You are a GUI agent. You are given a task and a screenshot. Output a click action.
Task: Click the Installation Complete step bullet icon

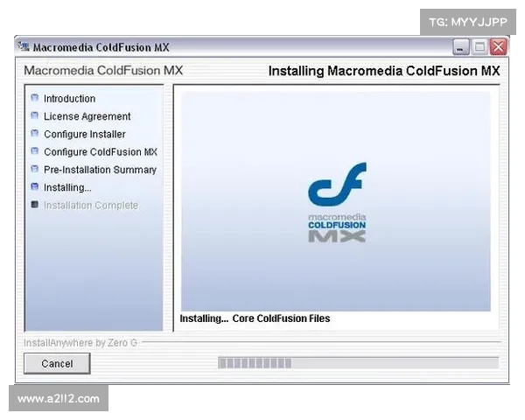click(34, 204)
